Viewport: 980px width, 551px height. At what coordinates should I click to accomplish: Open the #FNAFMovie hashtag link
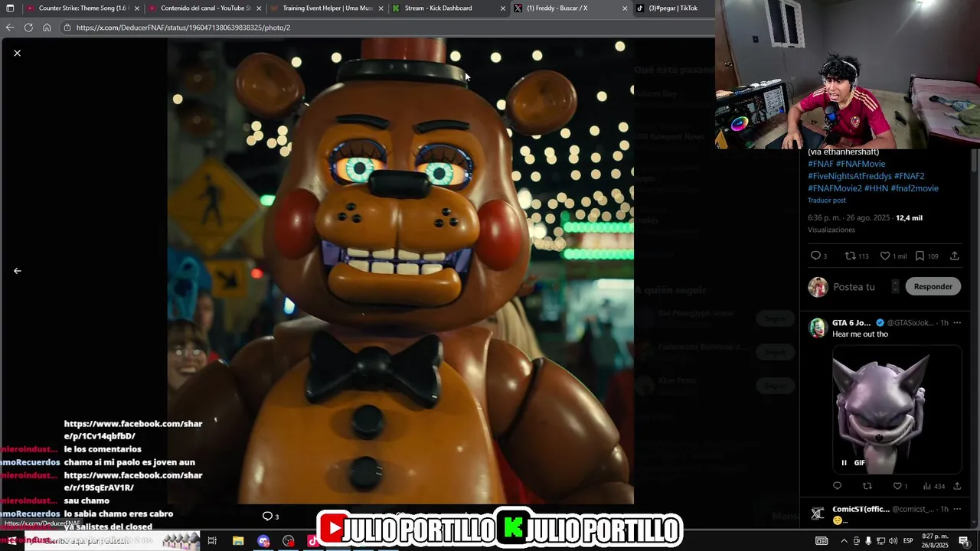click(861, 164)
